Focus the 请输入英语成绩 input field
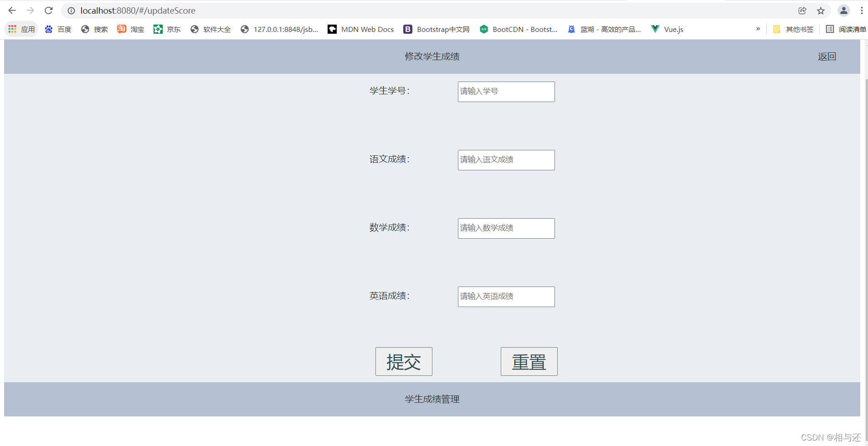 (x=506, y=297)
